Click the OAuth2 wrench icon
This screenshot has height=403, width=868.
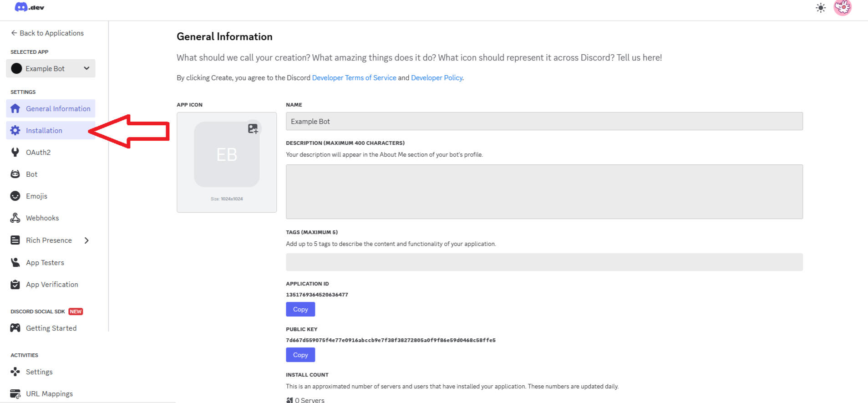coord(15,152)
